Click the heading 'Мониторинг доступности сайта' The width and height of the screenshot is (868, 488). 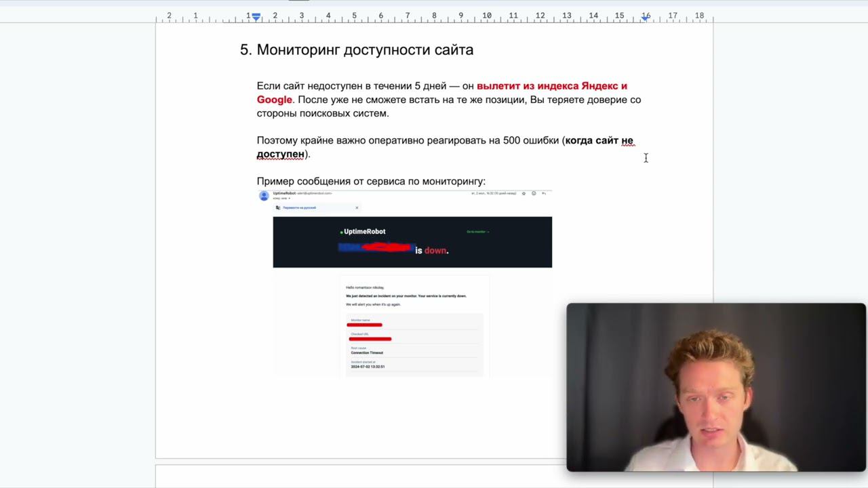(364, 49)
